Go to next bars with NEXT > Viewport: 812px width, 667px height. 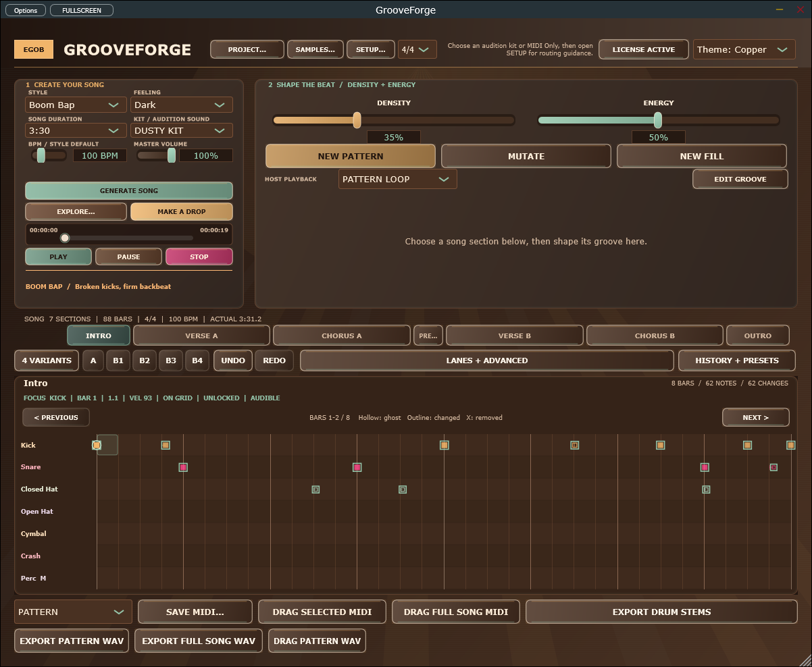point(756,417)
